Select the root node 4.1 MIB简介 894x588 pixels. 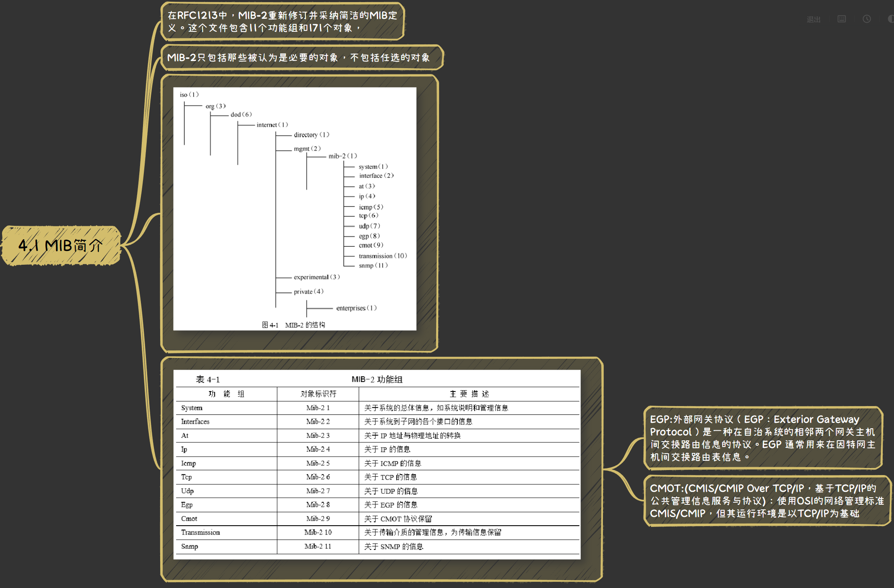[61, 245]
